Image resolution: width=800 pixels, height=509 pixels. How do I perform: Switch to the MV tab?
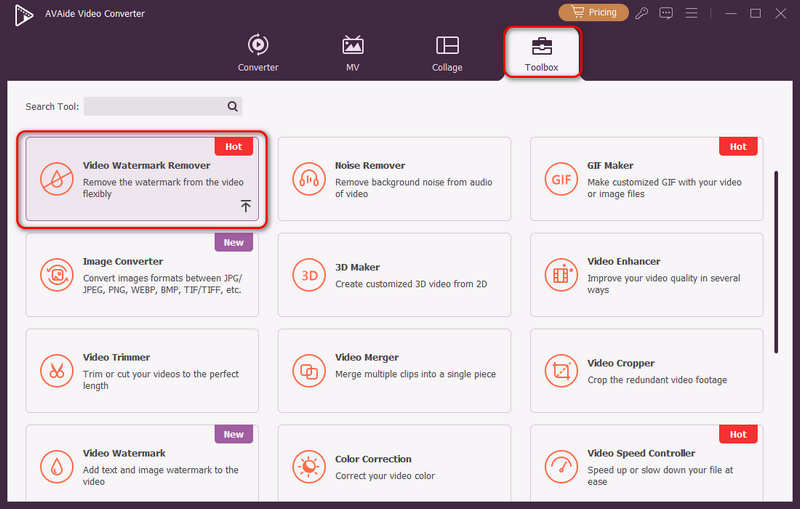click(x=353, y=53)
